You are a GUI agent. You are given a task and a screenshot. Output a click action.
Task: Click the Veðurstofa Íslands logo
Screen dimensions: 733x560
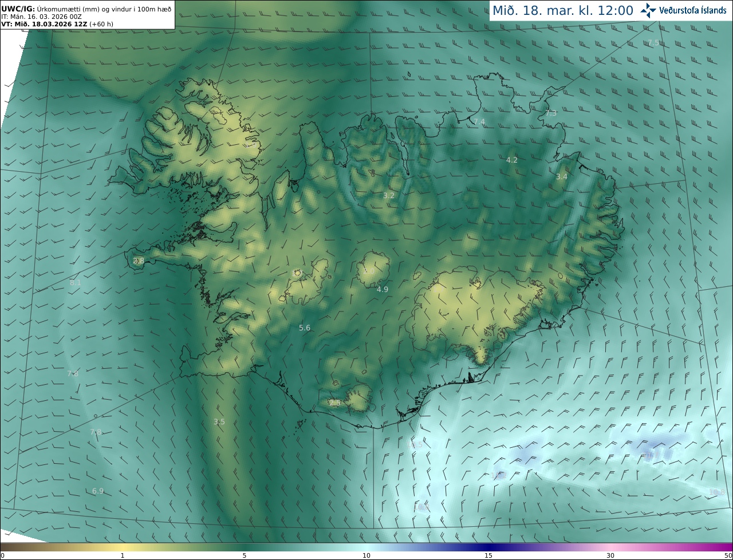tap(683, 10)
